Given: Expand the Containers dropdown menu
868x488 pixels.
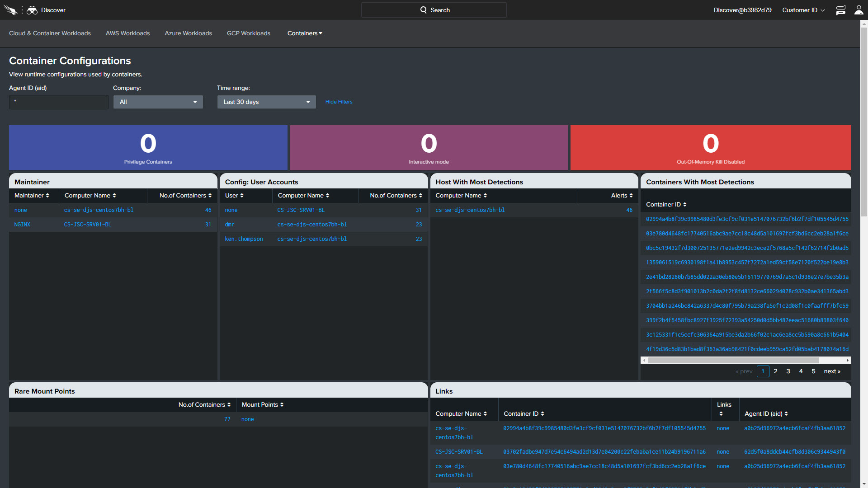Looking at the screenshot, I should (305, 33).
